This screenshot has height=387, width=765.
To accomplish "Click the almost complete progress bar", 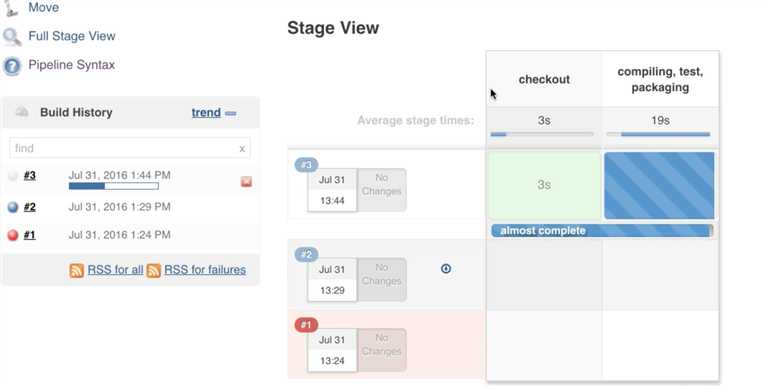I will [602, 231].
